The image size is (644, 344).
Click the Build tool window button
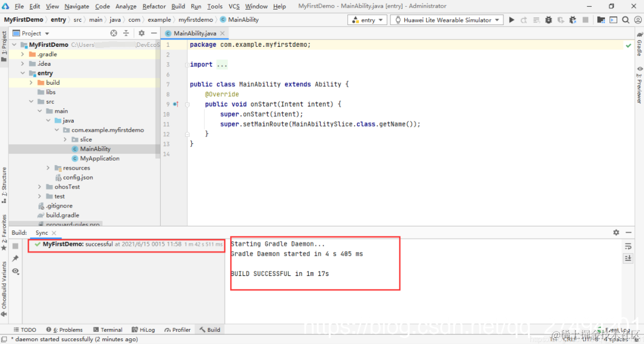point(210,330)
